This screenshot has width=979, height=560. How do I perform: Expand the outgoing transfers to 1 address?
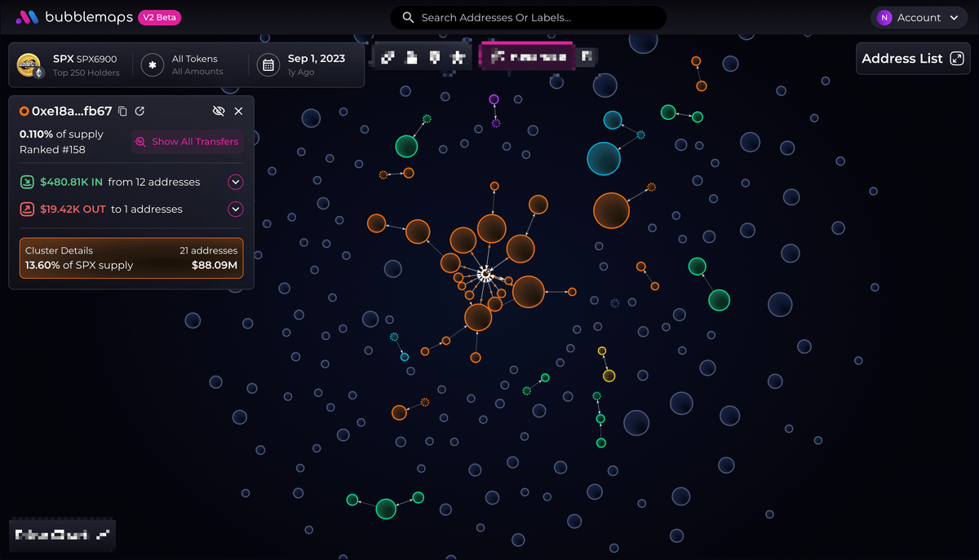tap(236, 209)
